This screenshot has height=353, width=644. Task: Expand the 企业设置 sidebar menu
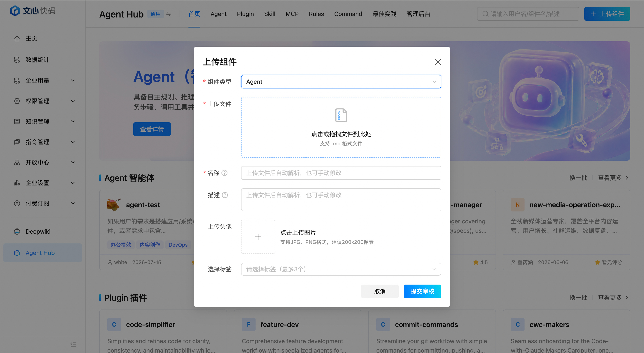(73, 183)
